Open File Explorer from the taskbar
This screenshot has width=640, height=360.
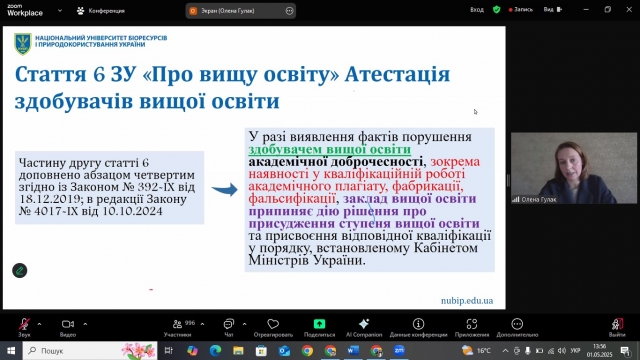point(238,351)
